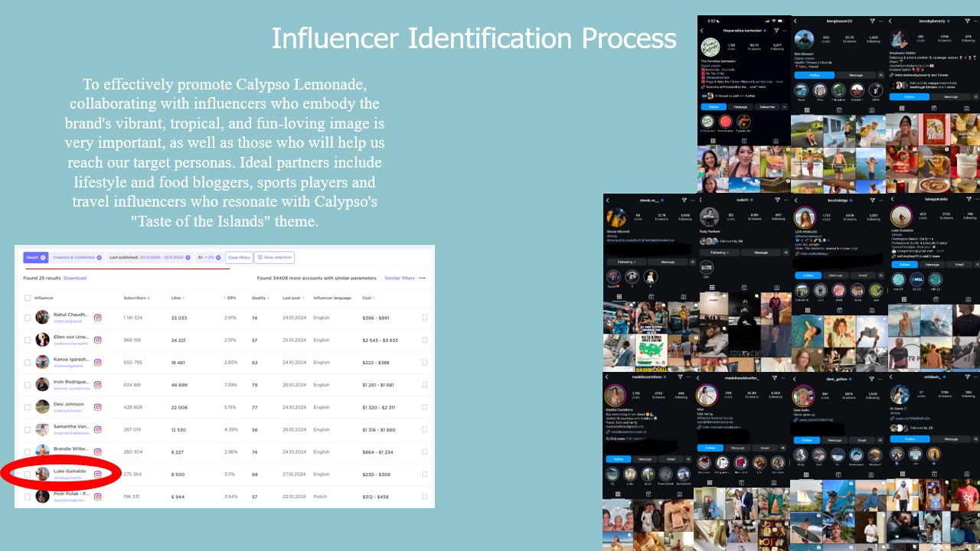Viewport: 980px width, 551px height.
Task: Message bengleason23 from the profile
Action: 856,75
